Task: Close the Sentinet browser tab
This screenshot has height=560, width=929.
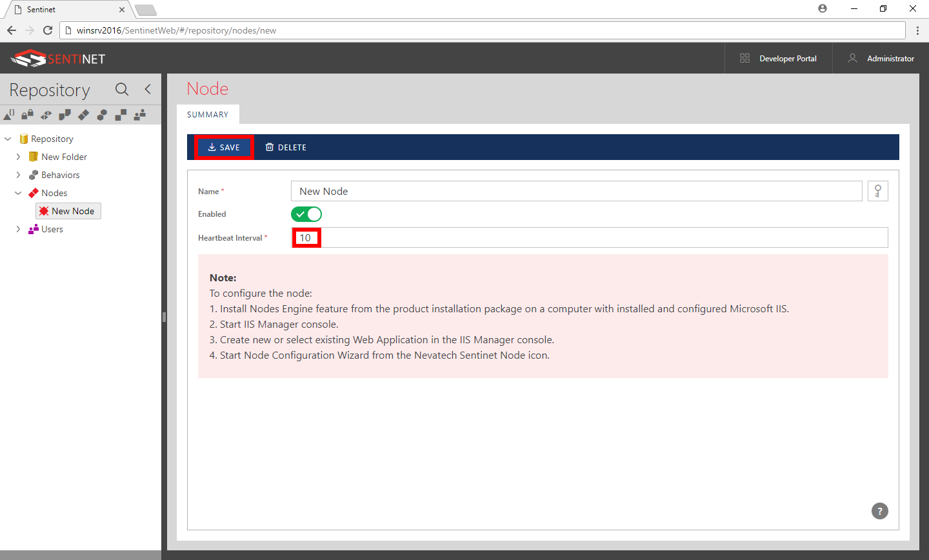Action: point(122,10)
